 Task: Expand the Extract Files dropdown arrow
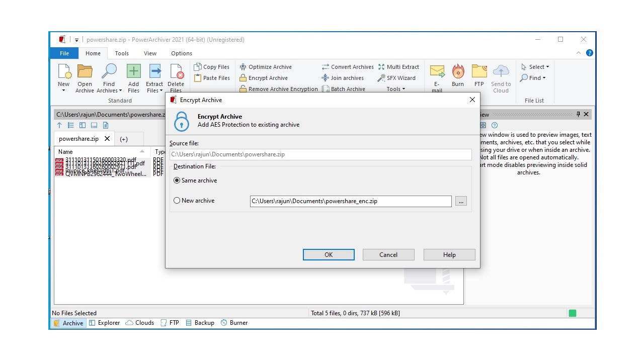tap(162, 91)
